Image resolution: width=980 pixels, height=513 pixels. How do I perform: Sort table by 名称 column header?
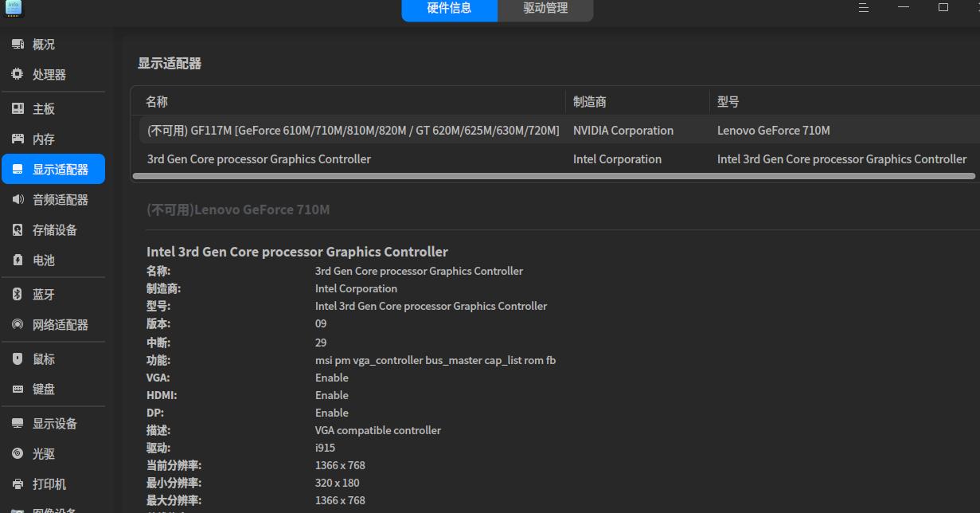(x=348, y=101)
